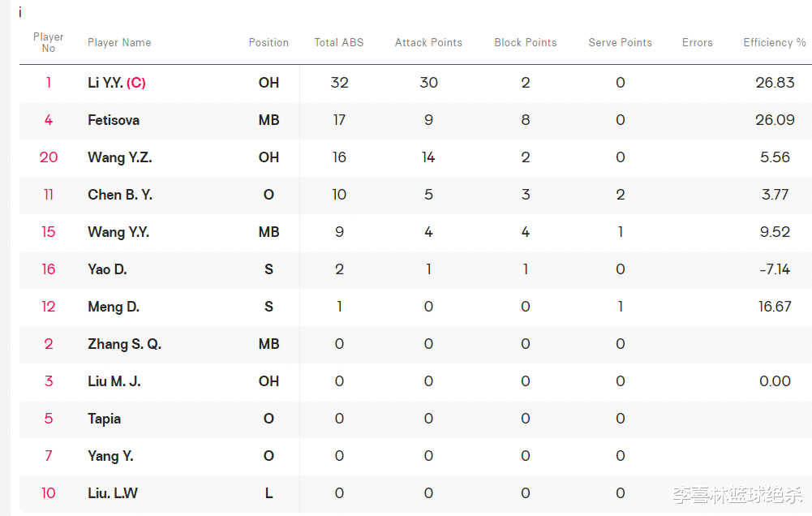
Task: Click the Errors column header
Action: (x=697, y=43)
